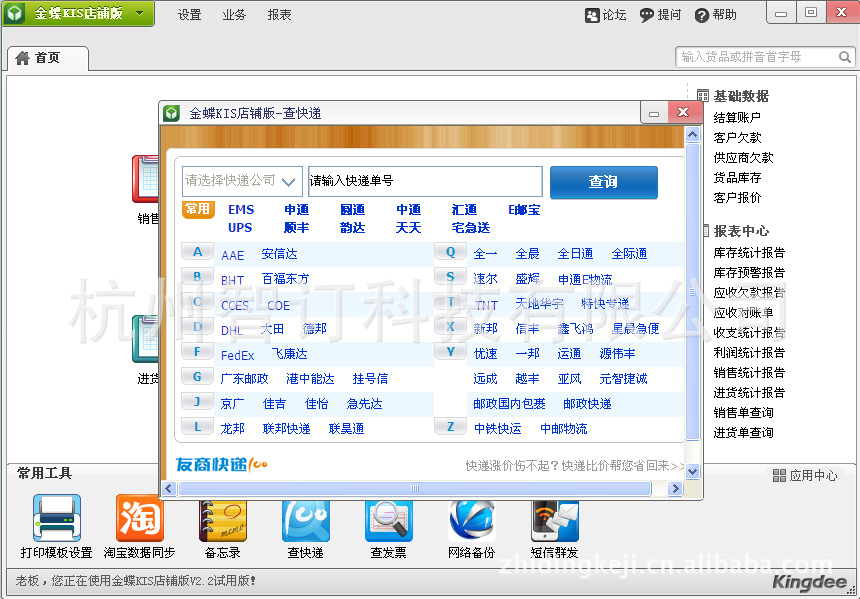Expand the 请选择快递公司 dropdown
This screenshot has width=860, height=599.
click(289, 182)
